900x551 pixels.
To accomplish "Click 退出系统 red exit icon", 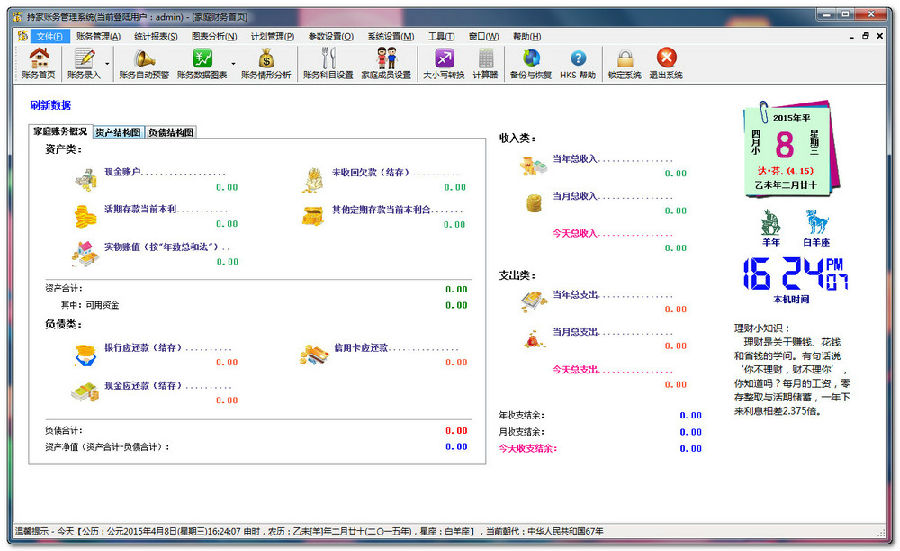I will pos(666,64).
